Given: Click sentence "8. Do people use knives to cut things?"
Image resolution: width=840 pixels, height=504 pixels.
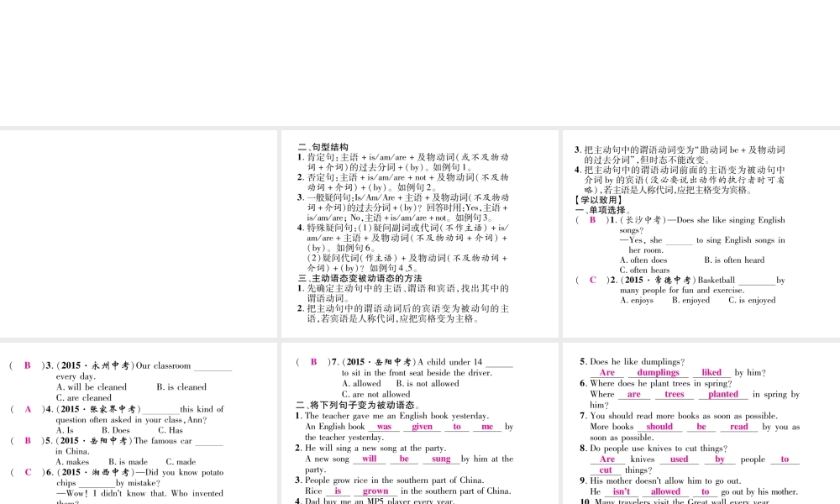Looking at the screenshot, I should 653,449.
